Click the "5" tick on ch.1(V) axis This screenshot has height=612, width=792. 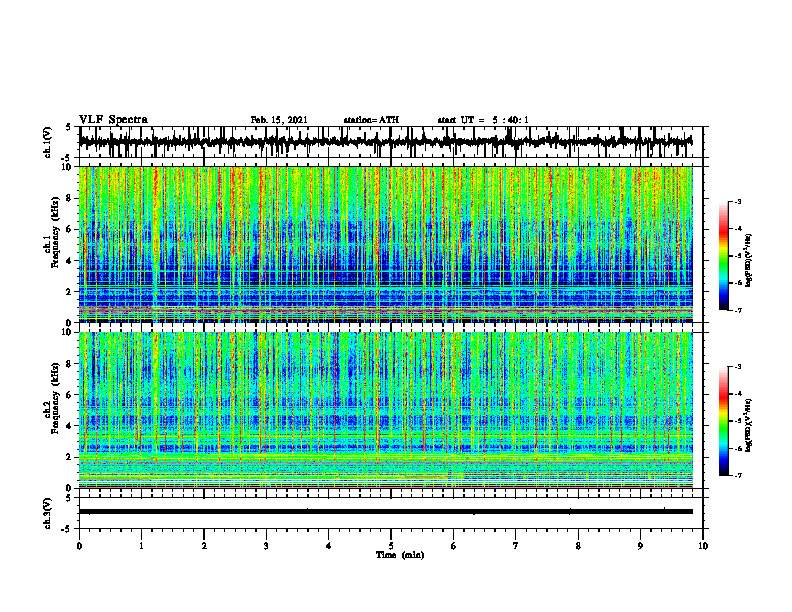pos(69,128)
